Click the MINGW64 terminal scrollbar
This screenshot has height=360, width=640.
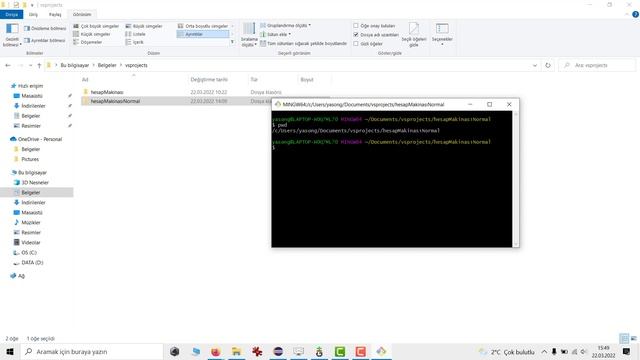516,179
